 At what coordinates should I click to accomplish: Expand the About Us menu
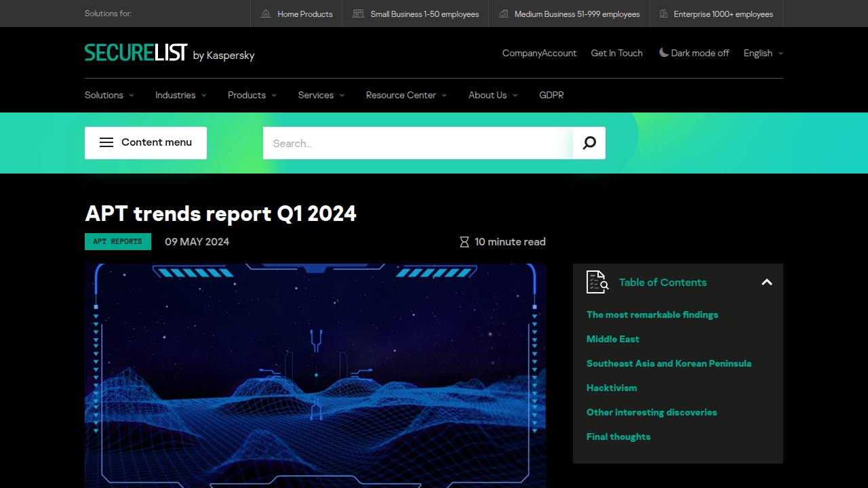[493, 95]
